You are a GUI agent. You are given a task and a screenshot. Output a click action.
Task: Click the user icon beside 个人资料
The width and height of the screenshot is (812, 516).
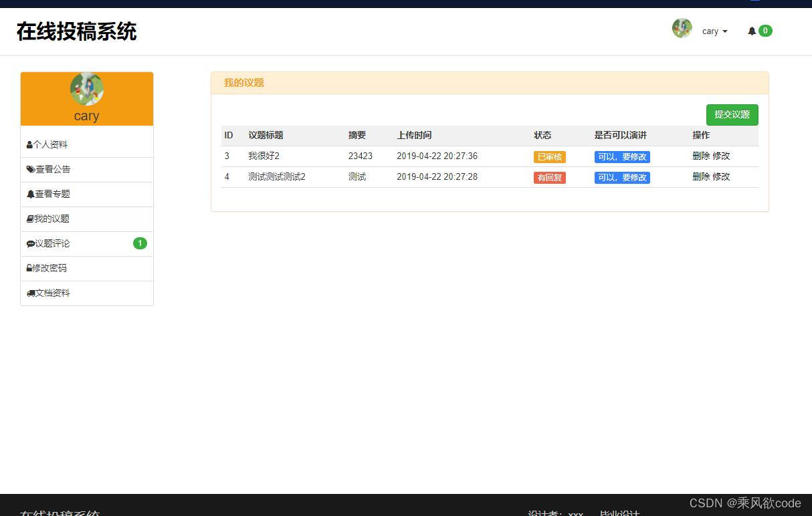pyautogui.click(x=29, y=144)
